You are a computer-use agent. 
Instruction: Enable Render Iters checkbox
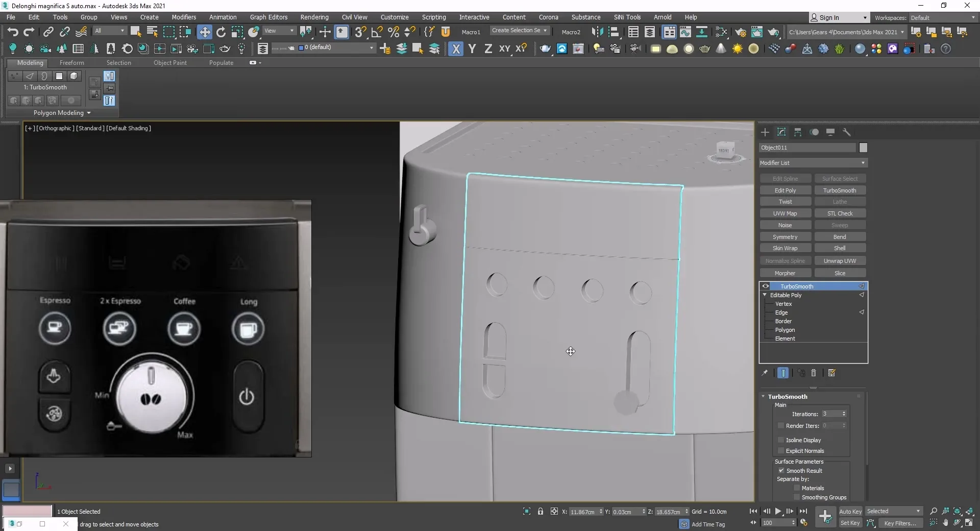[x=780, y=426]
